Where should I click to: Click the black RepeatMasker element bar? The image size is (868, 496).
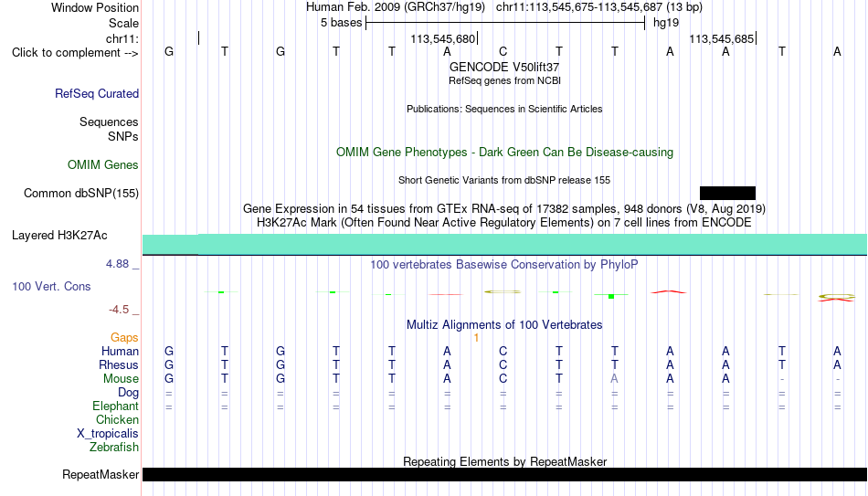pyautogui.click(x=504, y=474)
